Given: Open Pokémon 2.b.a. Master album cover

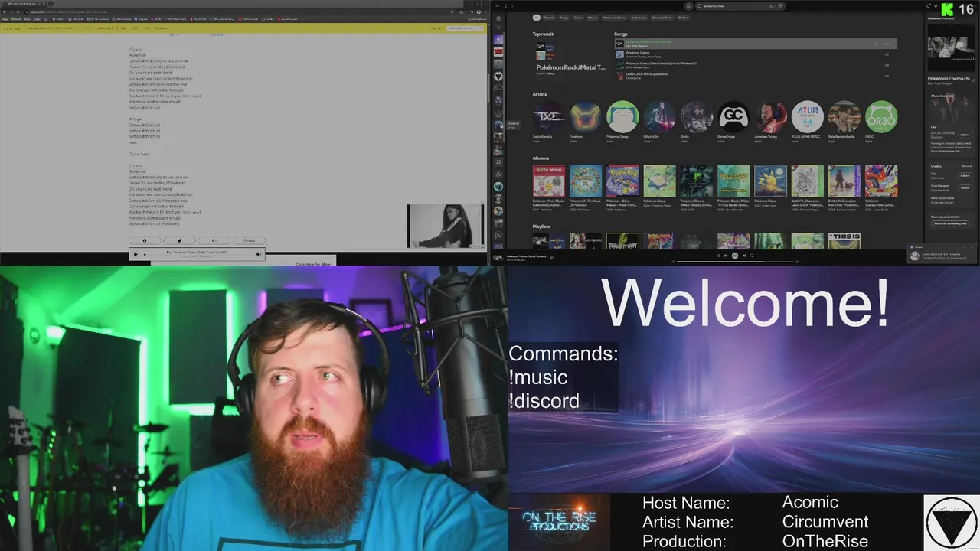Looking at the screenshot, I should 622,181.
